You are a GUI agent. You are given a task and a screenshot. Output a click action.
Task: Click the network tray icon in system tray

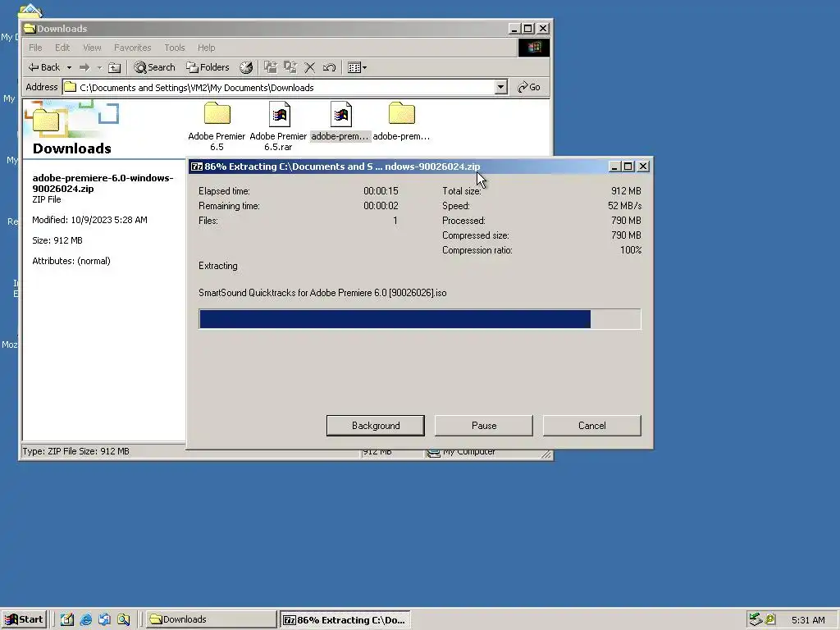tap(756, 619)
